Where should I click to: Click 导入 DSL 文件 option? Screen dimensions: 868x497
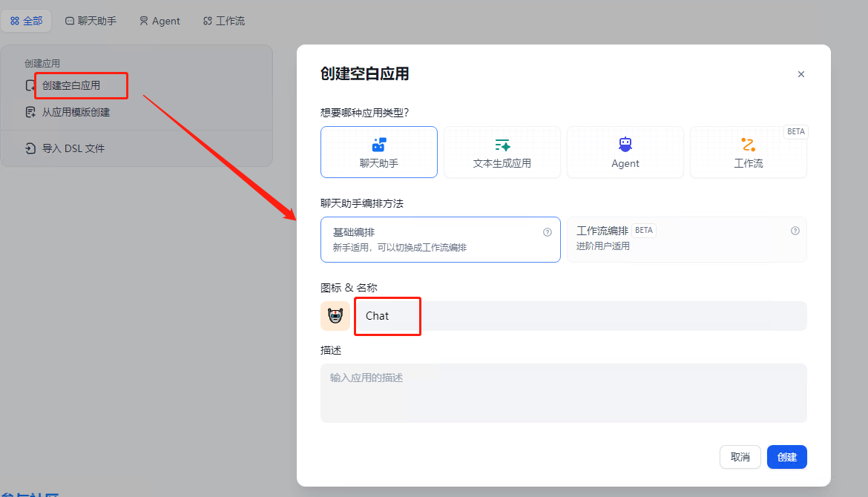point(73,148)
